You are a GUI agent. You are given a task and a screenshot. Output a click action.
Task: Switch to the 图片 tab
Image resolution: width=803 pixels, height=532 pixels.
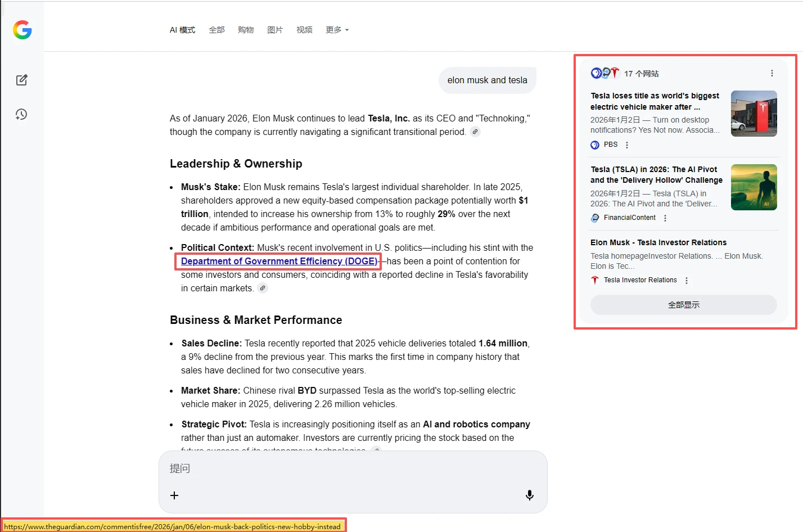click(x=275, y=30)
